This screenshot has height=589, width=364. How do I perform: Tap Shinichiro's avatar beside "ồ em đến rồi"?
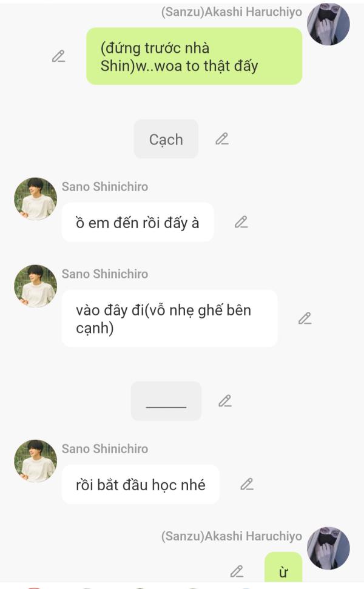tap(35, 199)
